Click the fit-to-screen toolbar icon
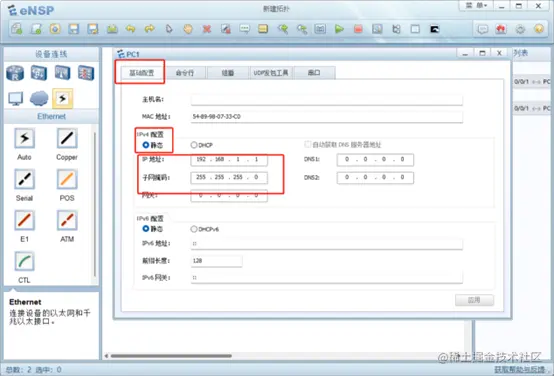 point(320,29)
